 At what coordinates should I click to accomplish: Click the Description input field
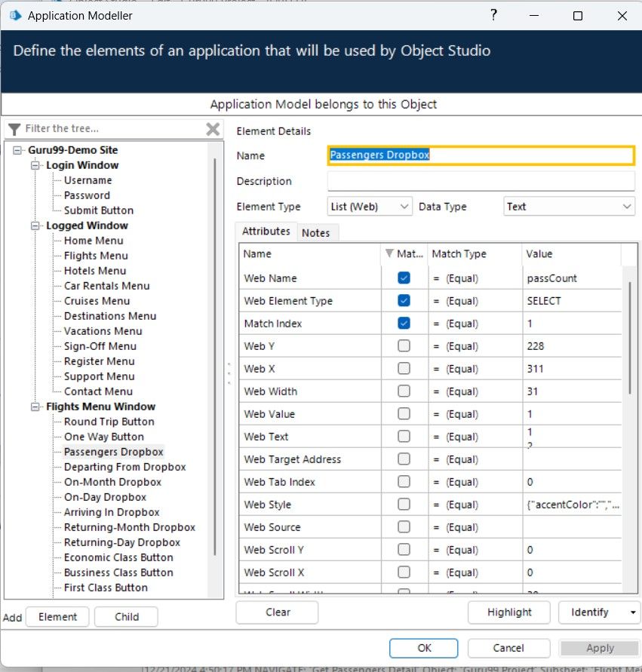(x=481, y=181)
